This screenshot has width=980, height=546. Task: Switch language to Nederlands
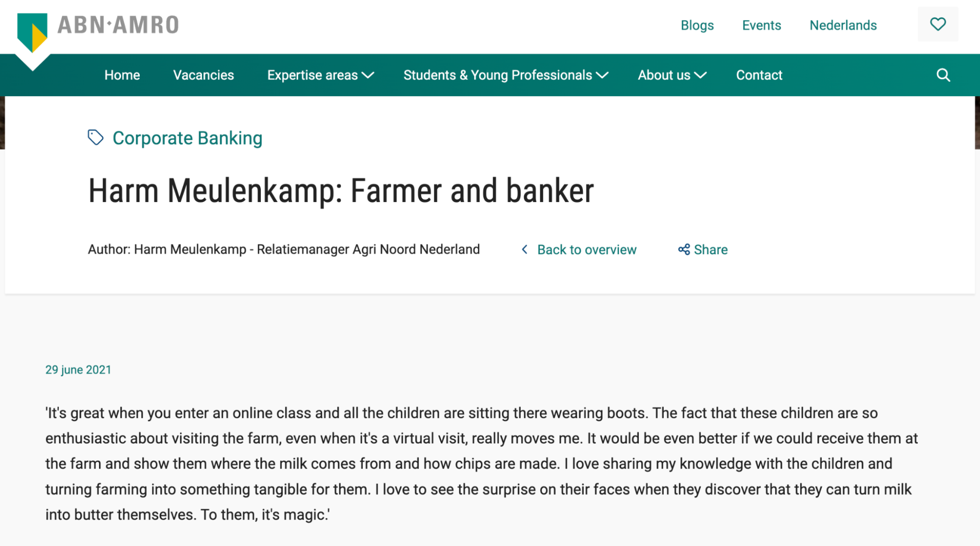843,25
